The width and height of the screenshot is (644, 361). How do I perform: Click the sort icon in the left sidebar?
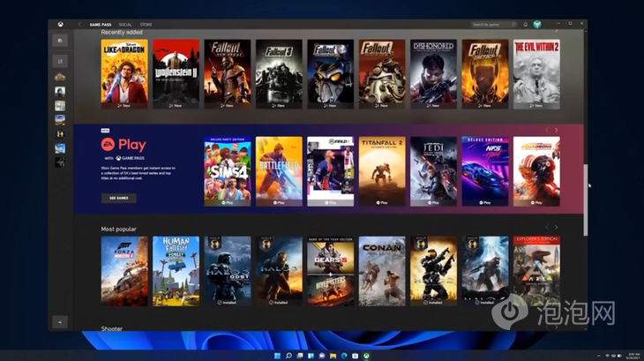pyautogui.click(x=60, y=61)
